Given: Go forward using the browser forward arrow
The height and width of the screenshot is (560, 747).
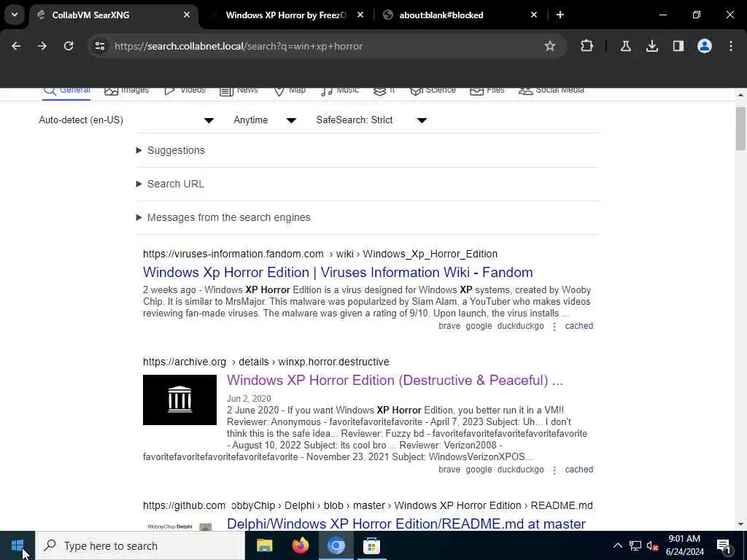Looking at the screenshot, I should click(42, 46).
